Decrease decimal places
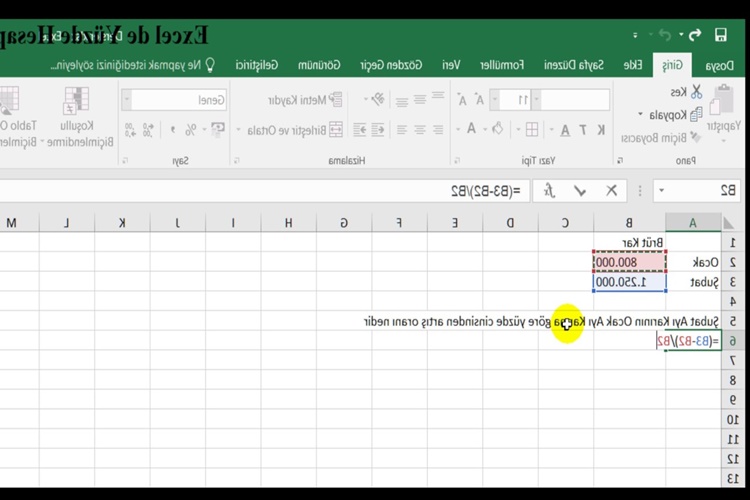This screenshot has width=750, height=500. 130,129
